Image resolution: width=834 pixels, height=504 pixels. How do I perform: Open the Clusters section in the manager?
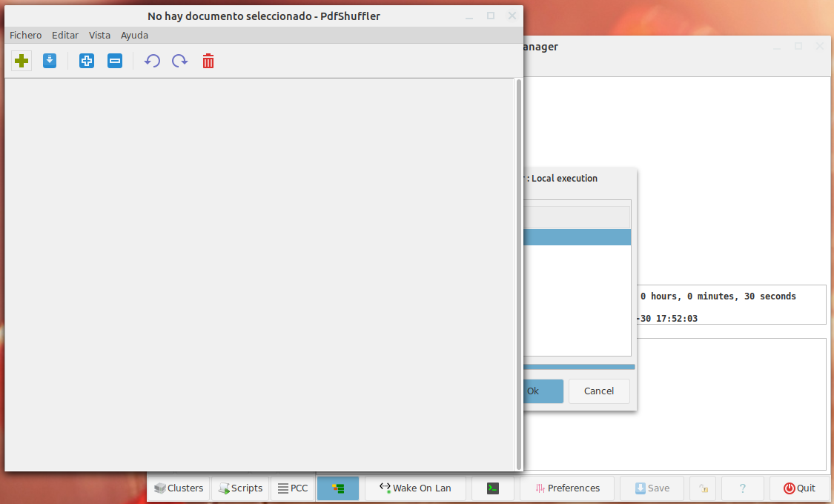coord(179,488)
